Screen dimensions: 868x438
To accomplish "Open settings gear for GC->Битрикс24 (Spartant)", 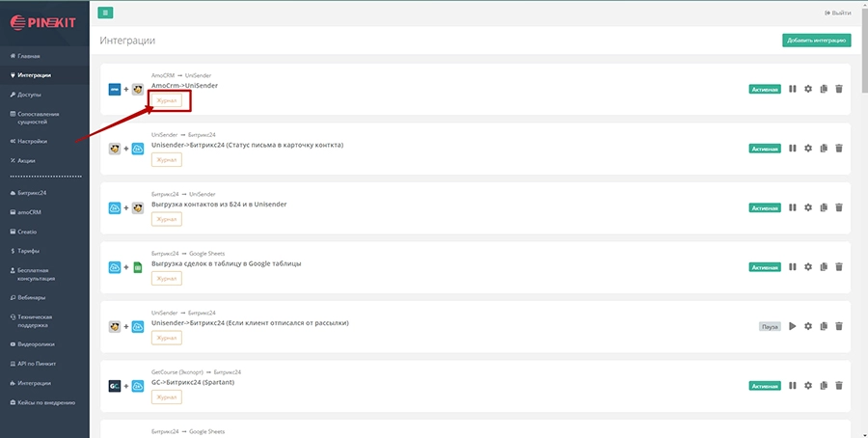I will (808, 385).
